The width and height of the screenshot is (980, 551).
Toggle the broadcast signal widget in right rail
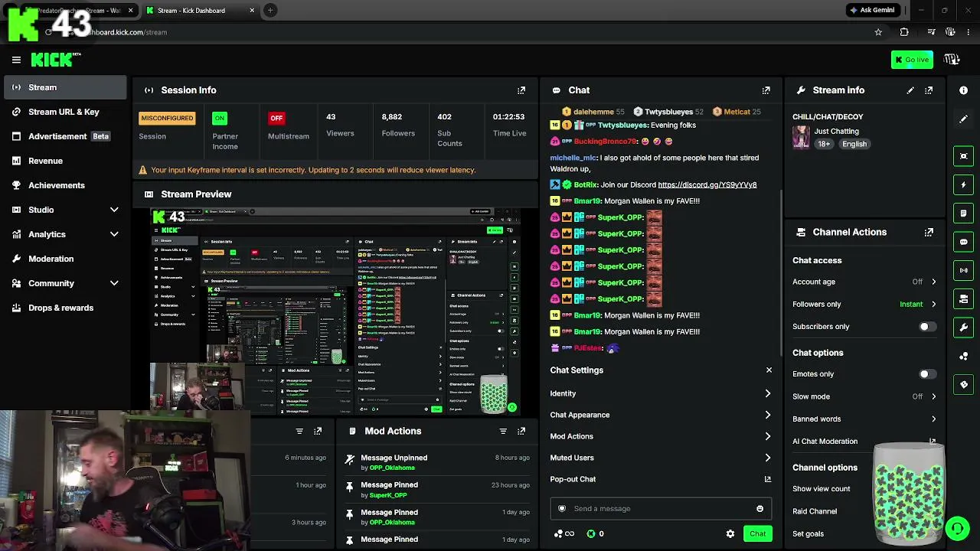click(963, 270)
